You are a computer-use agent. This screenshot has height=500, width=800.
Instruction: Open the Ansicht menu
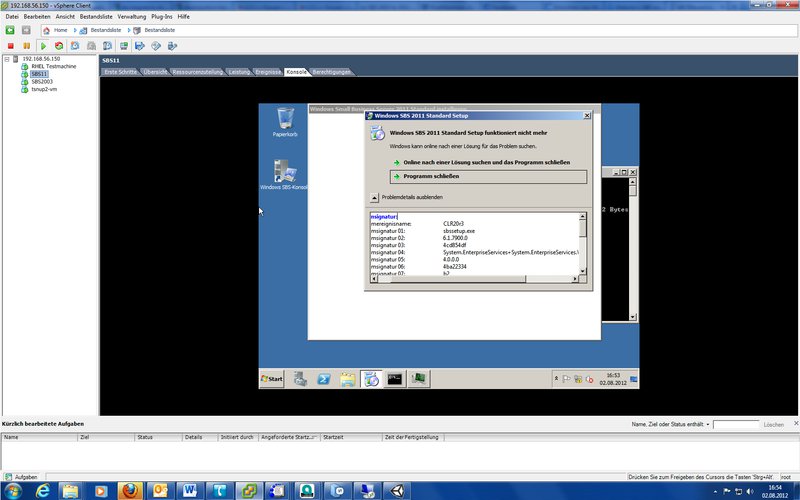click(x=65, y=17)
